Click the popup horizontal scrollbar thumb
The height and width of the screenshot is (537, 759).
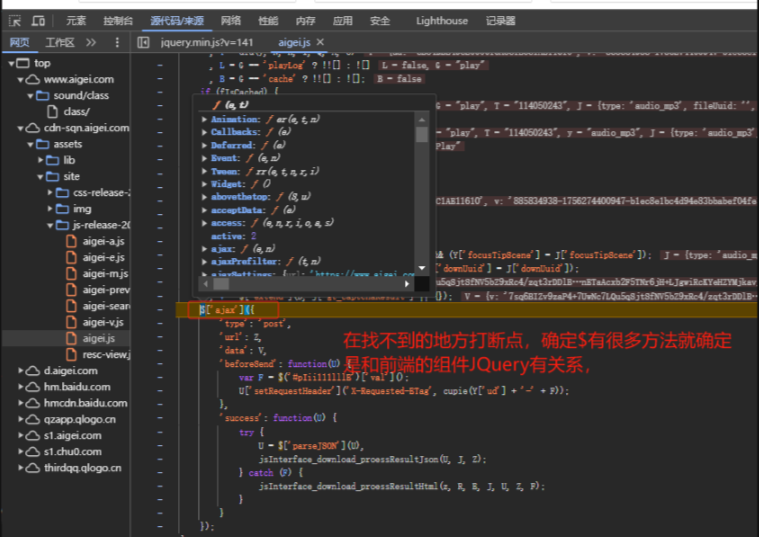click(x=222, y=284)
